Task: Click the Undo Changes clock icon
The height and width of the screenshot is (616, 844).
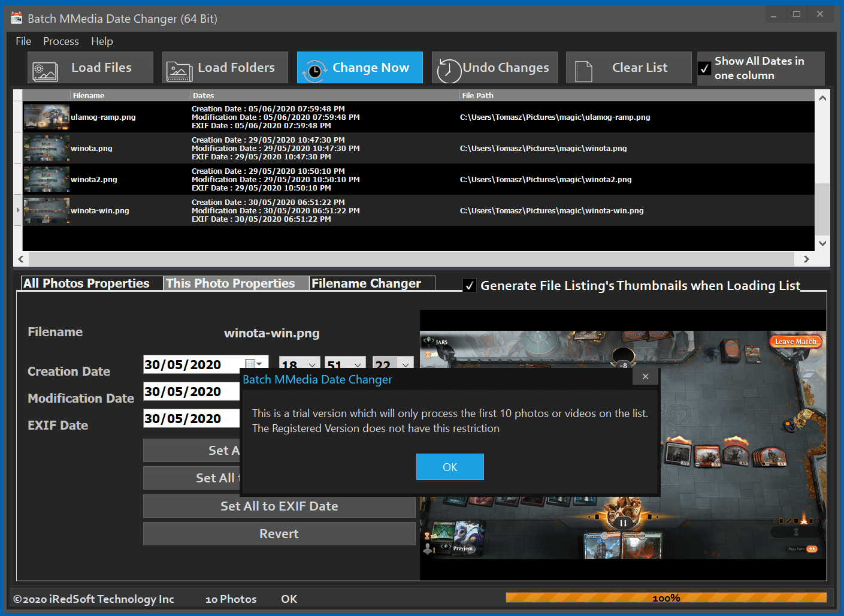Action: pyautogui.click(x=449, y=71)
